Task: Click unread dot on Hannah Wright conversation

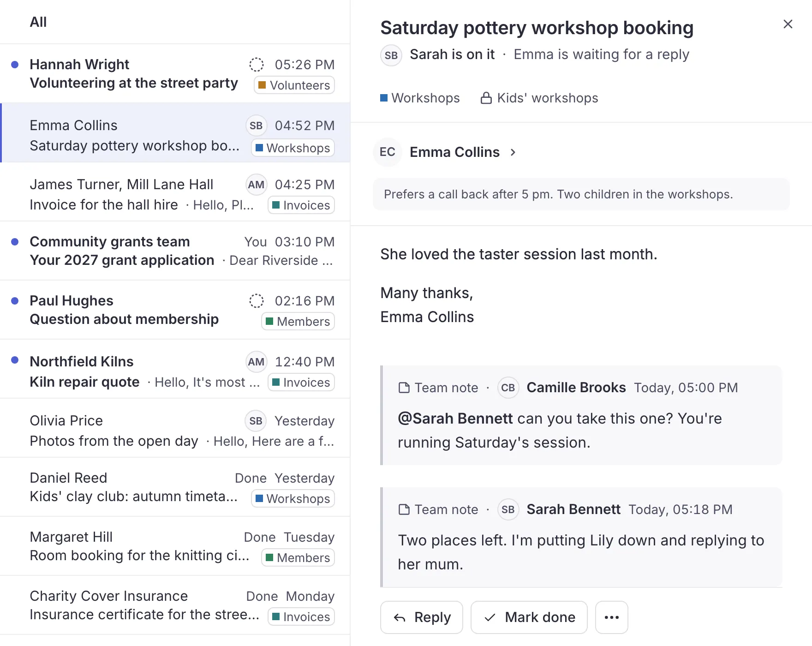Action: click(15, 65)
